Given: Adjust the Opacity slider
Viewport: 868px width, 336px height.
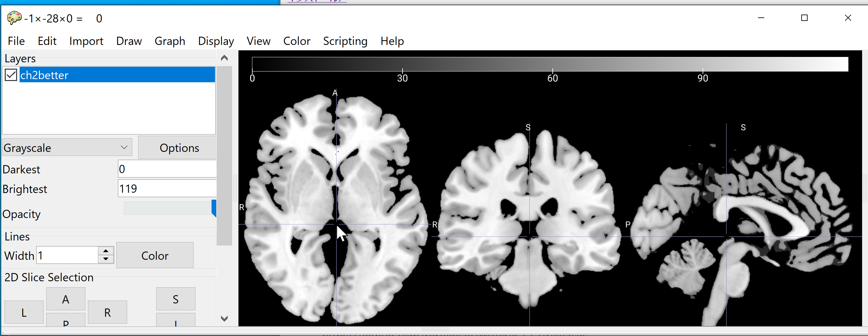Looking at the screenshot, I should click(x=214, y=208).
